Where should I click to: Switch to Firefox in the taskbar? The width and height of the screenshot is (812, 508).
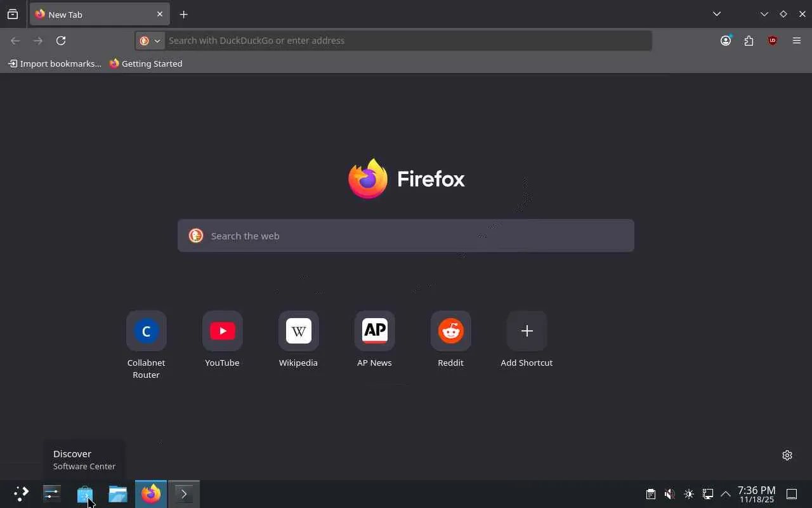point(151,494)
